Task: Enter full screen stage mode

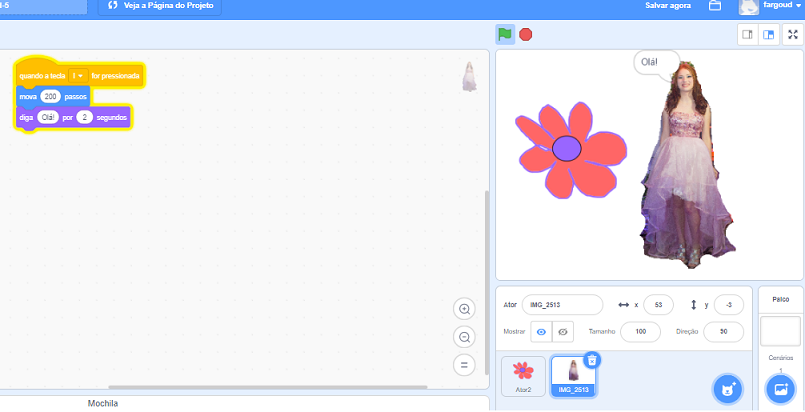Action: [792, 35]
